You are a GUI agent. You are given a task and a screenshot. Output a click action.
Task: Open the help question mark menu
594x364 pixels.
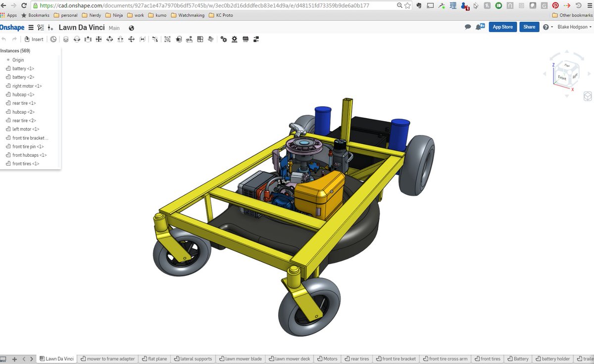pos(547,27)
